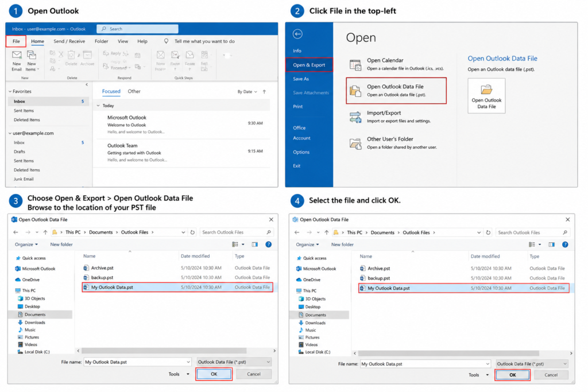This screenshot has height=392, width=588.
Task: Click the blue Help icon in step 3 dialog
Action: click(269, 244)
